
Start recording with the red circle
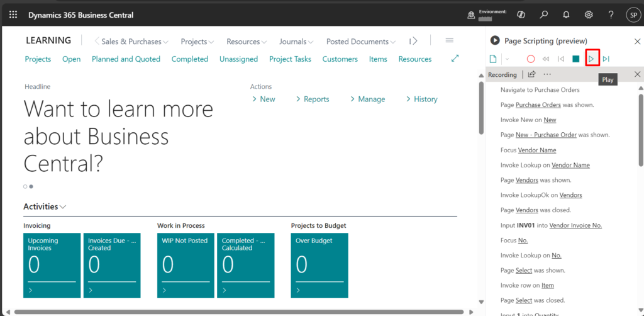point(531,59)
